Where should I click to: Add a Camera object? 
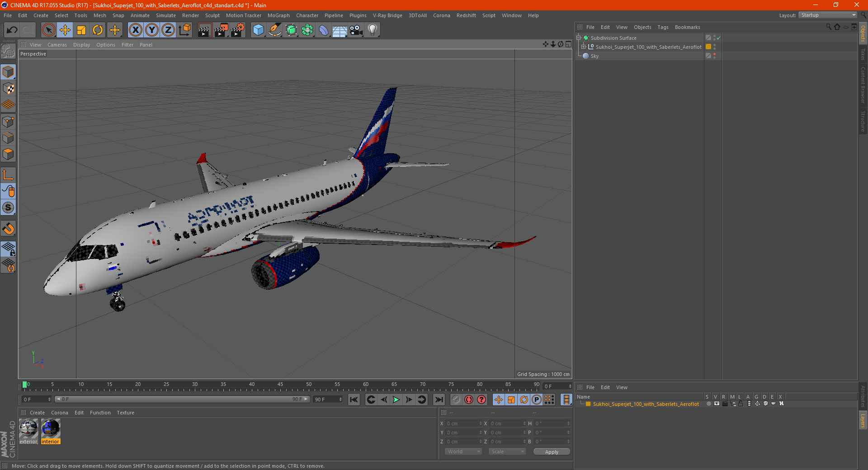356,30
